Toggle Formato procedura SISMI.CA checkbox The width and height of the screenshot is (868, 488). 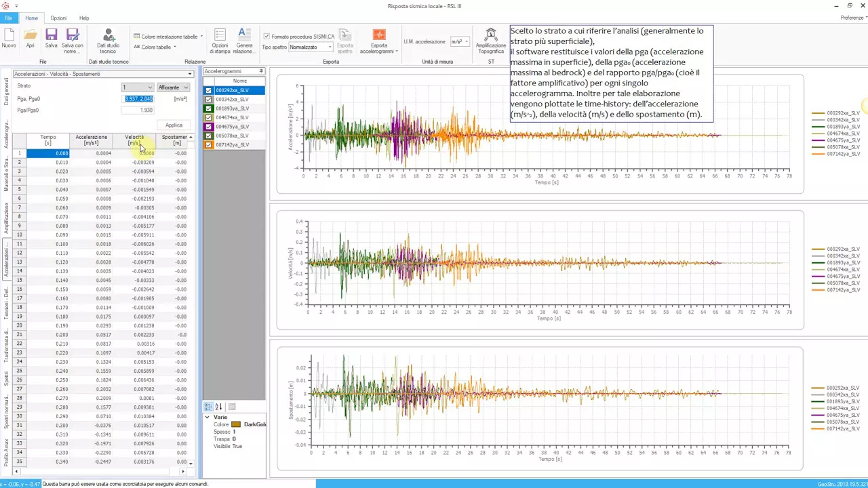[x=267, y=37]
